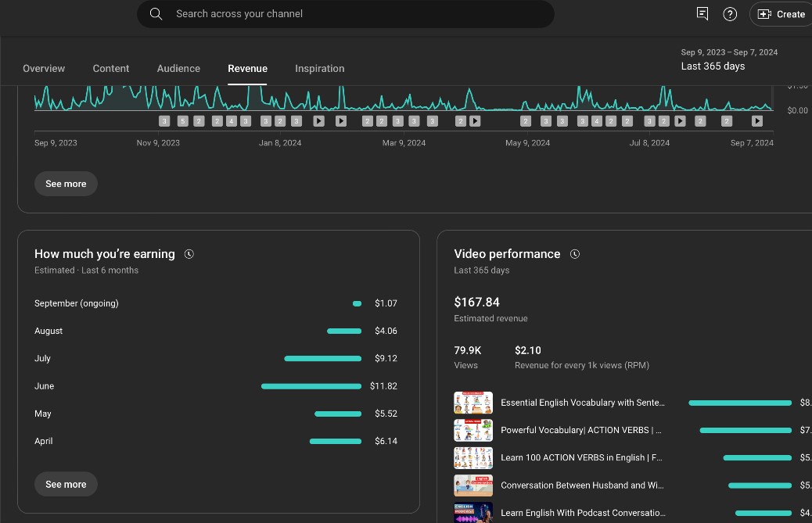This screenshot has width=812, height=523.
Task: Expand the Last 365 days date range
Action: [728, 60]
